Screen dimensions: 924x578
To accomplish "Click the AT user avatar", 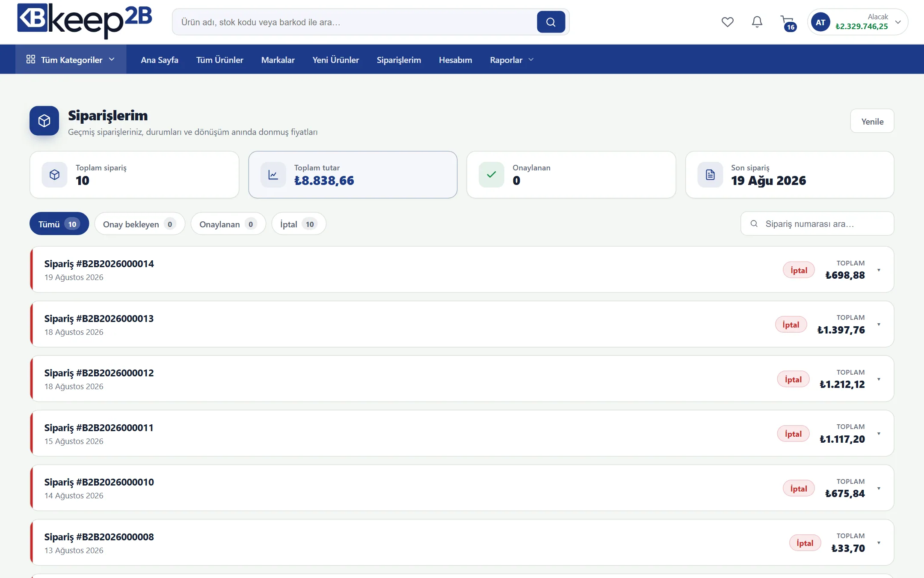I will 820,22.
